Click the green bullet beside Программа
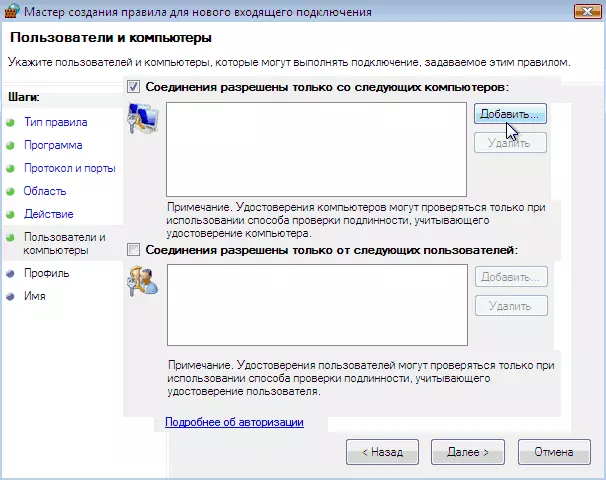The height and width of the screenshot is (480, 606). tap(10, 145)
